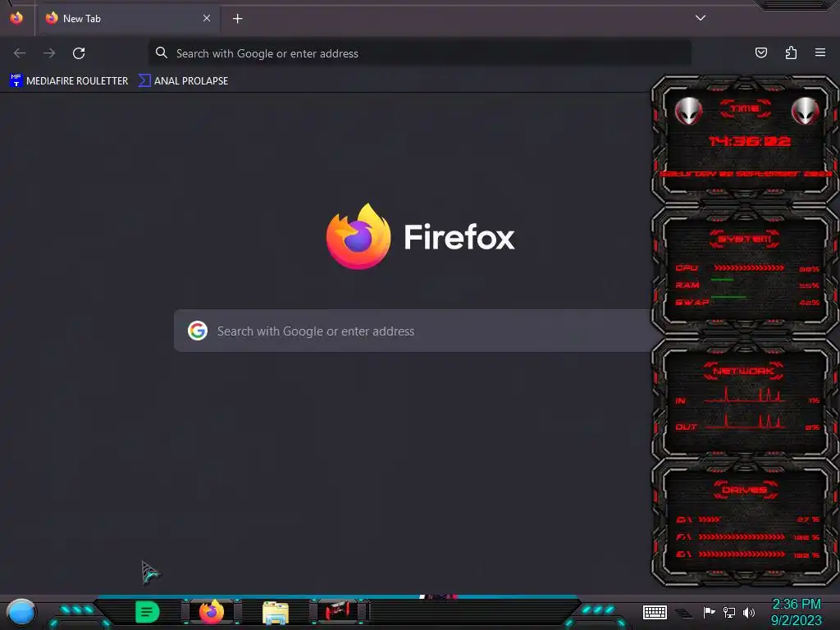The image size is (840, 630).
Task: Click the date line in the Time gadget
Action: [745, 174]
